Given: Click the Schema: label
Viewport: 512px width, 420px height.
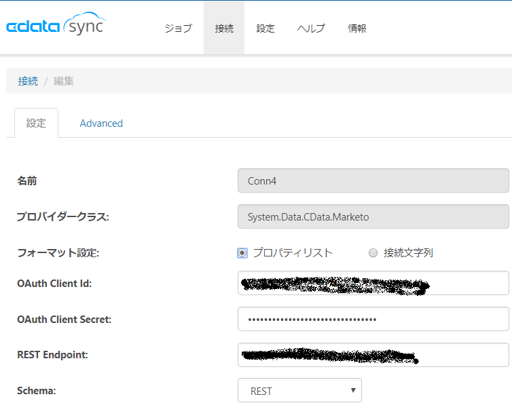Looking at the screenshot, I should click(x=36, y=391).
